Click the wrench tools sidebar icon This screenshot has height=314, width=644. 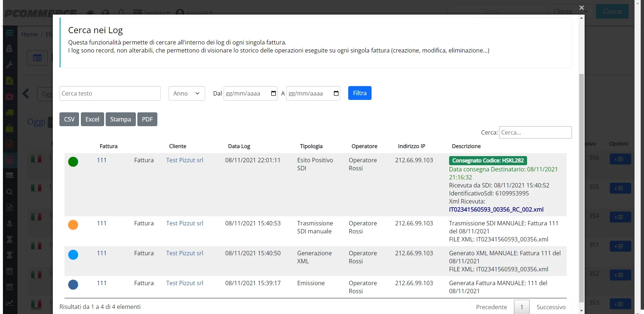click(9, 65)
